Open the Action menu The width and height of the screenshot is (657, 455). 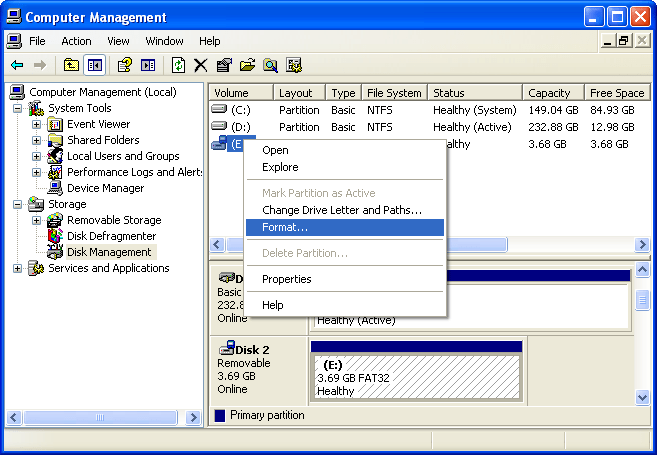(x=76, y=41)
